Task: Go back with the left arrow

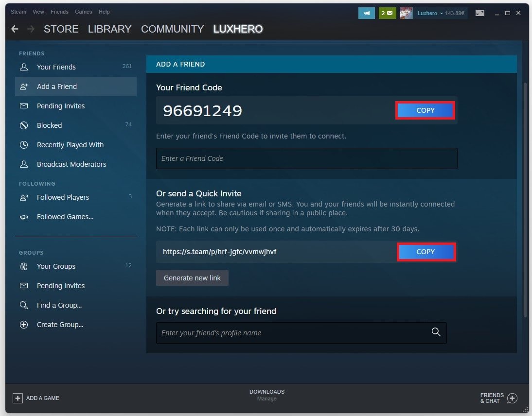Action: tap(15, 29)
